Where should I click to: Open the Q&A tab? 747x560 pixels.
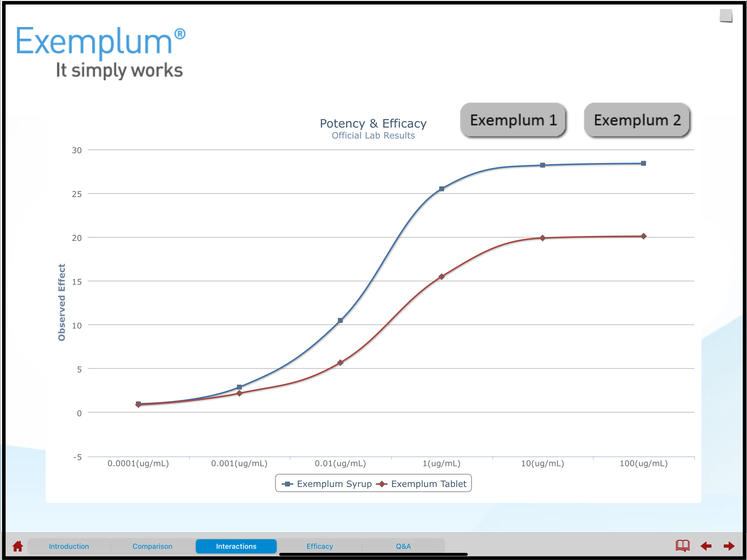pyautogui.click(x=403, y=546)
